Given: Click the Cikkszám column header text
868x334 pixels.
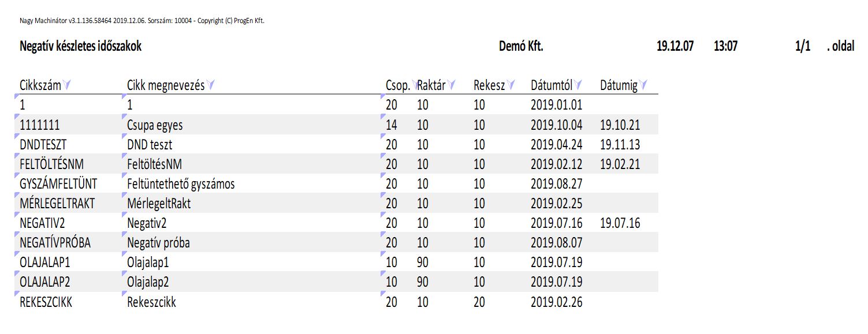Looking at the screenshot, I should tap(40, 86).
